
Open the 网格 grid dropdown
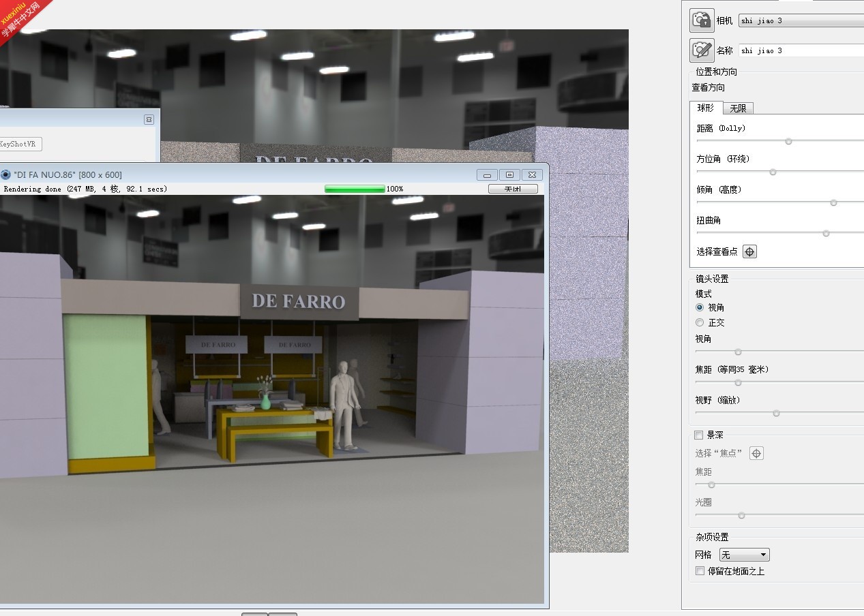point(744,555)
